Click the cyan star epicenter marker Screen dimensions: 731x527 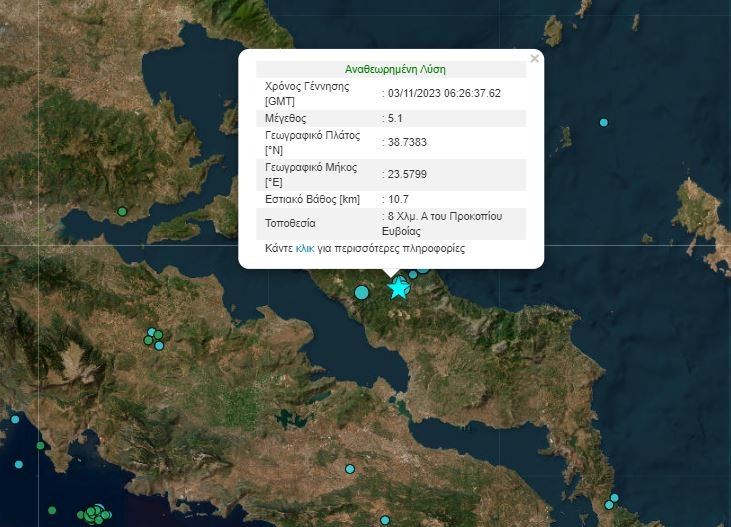tap(398, 288)
